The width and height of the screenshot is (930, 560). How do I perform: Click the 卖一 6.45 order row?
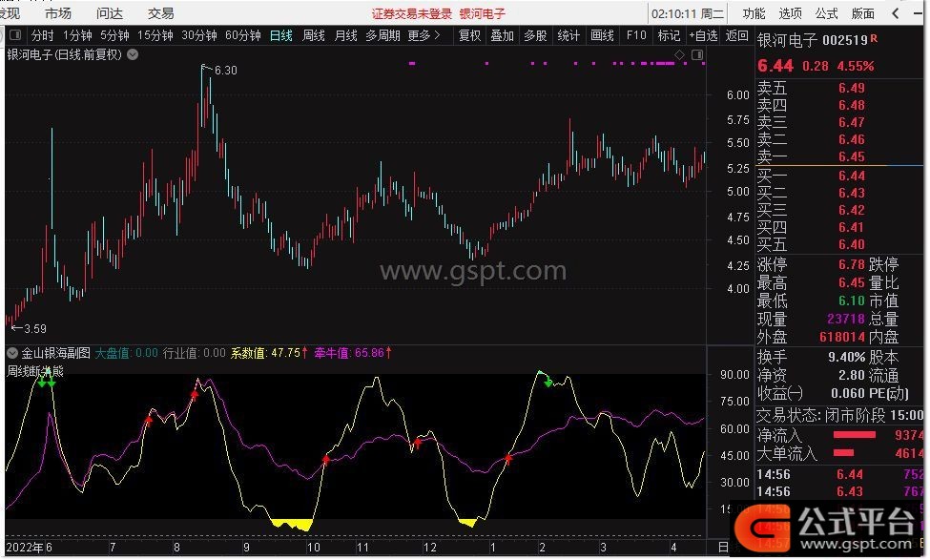tap(838, 156)
